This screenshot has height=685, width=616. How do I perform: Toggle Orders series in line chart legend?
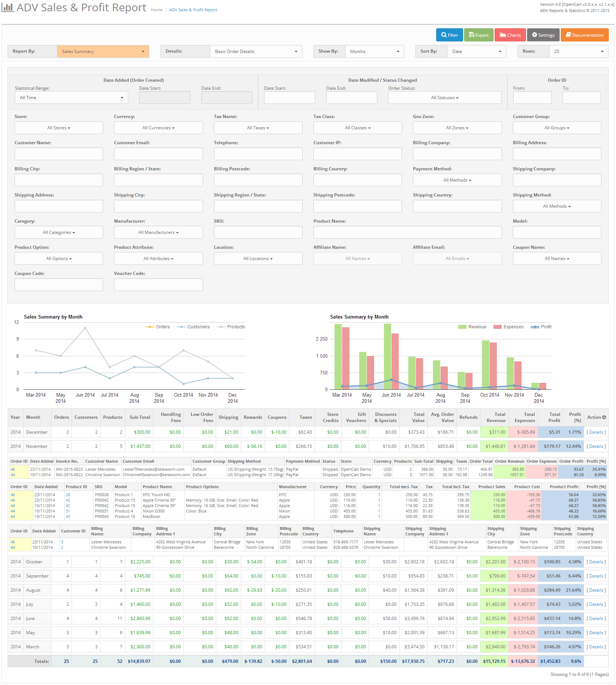(x=158, y=327)
